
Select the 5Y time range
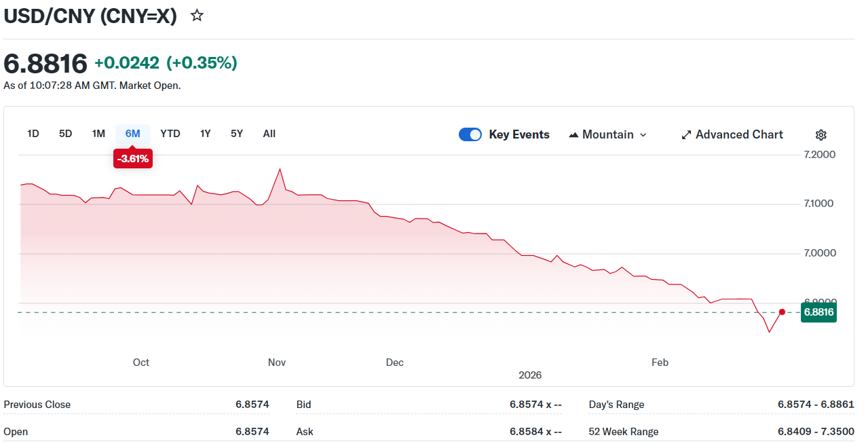click(236, 134)
